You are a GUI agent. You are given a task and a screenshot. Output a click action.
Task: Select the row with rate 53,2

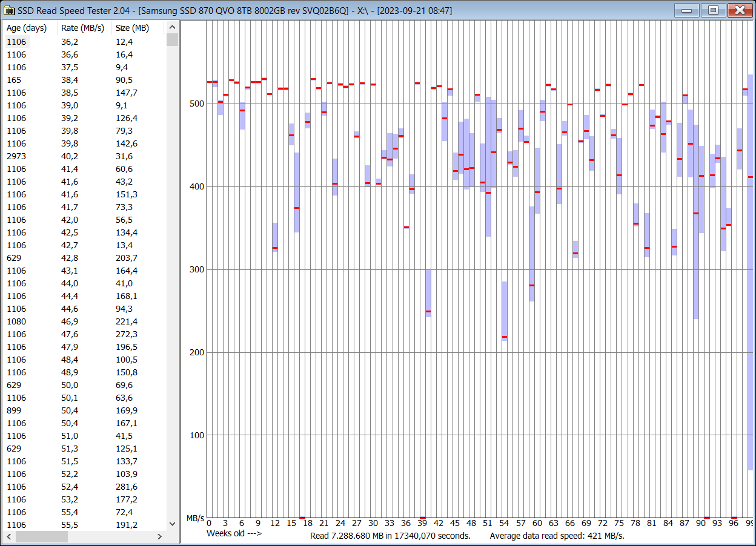click(x=85, y=499)
